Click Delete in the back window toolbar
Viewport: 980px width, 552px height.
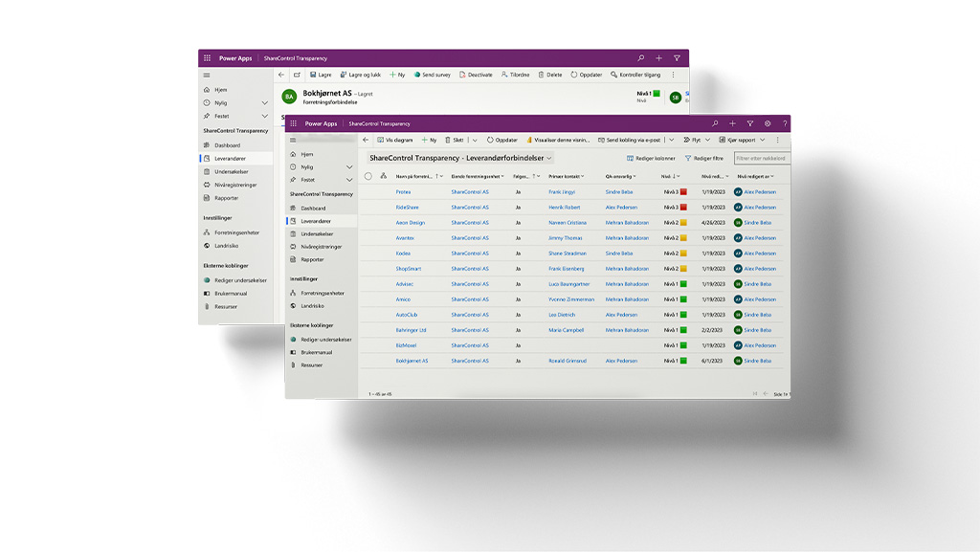coord(550,75)
